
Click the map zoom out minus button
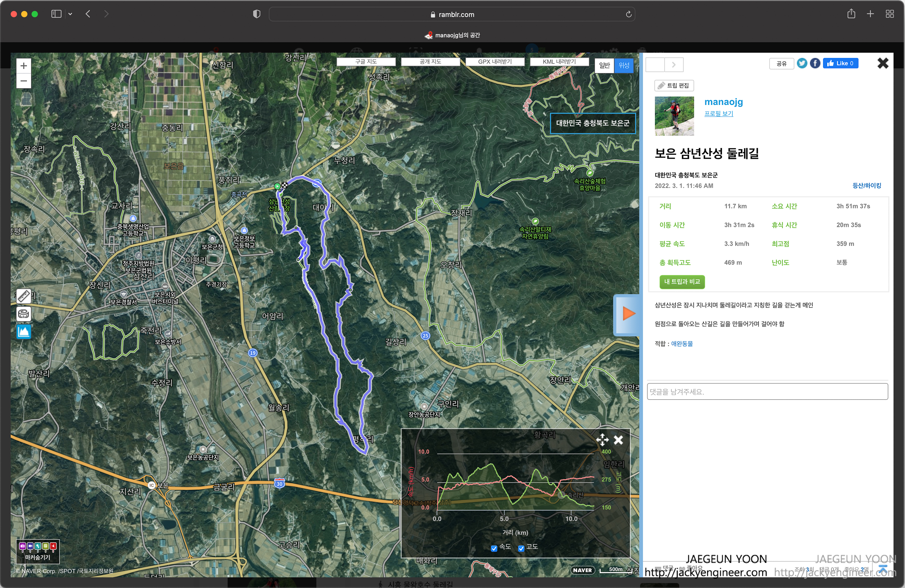(x=24, y=81)
